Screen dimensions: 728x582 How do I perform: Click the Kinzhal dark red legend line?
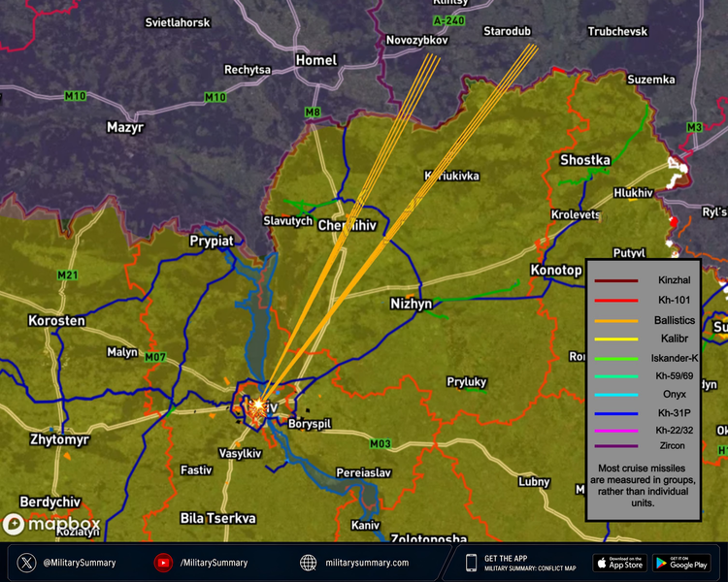tap(616, 280)
